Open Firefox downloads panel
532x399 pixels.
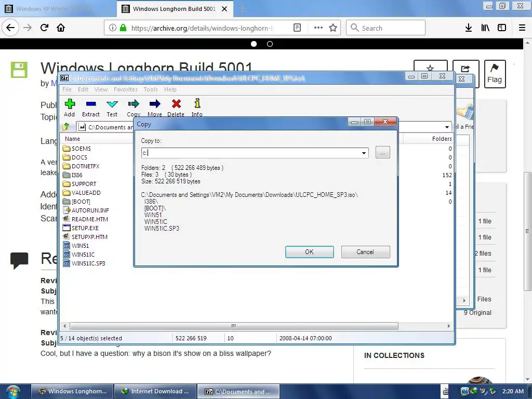point(469,28)
